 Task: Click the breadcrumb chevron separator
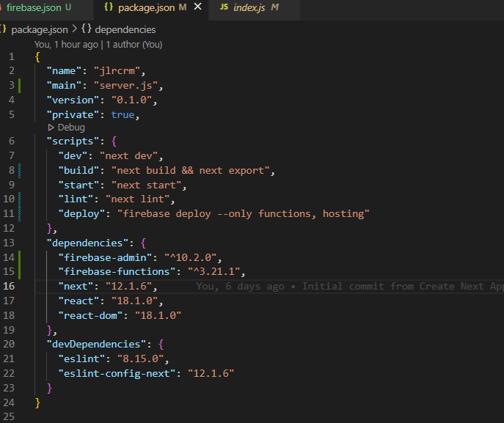(x=75, y=29)
